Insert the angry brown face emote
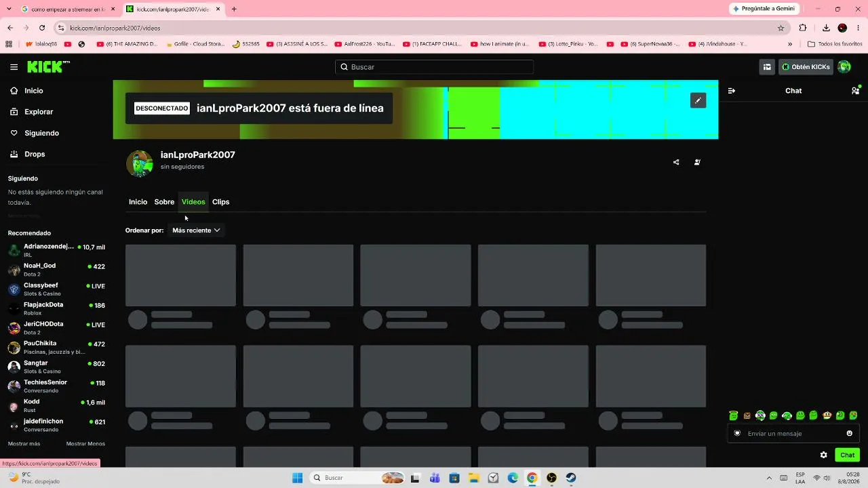868x488 pixels. 747,415
